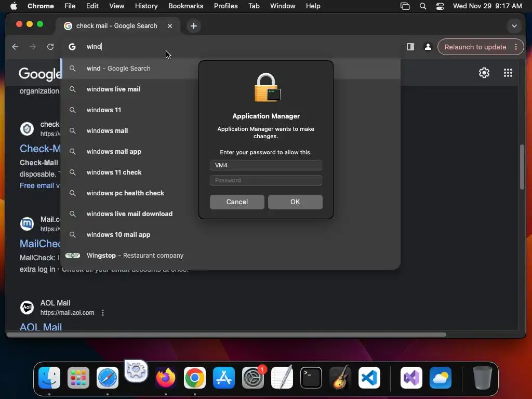The height and width of the screenshot is (399, 532).
Task: Open Finder from the Dock
Action: [x=49, y=378]
